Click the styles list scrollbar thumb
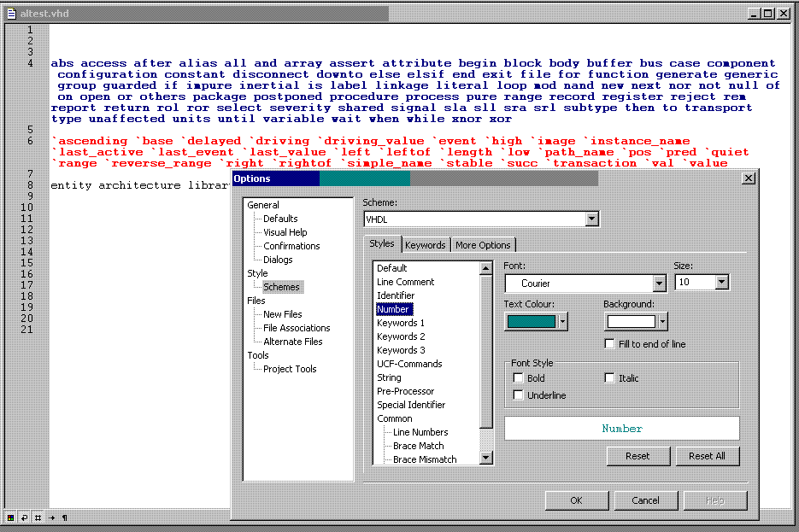The width and height of the screenshot is (799, 532). [x=486, y=351]
